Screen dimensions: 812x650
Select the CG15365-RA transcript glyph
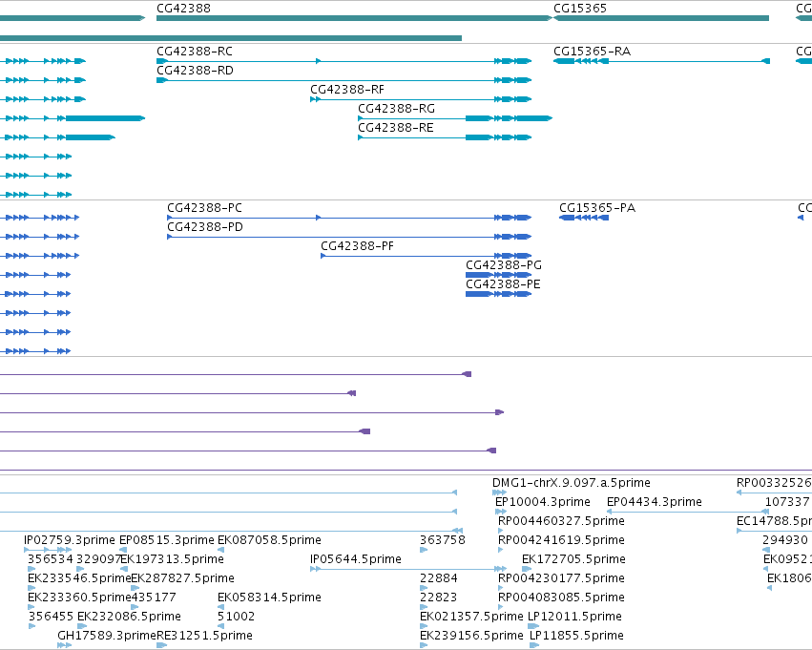point(661,61)
